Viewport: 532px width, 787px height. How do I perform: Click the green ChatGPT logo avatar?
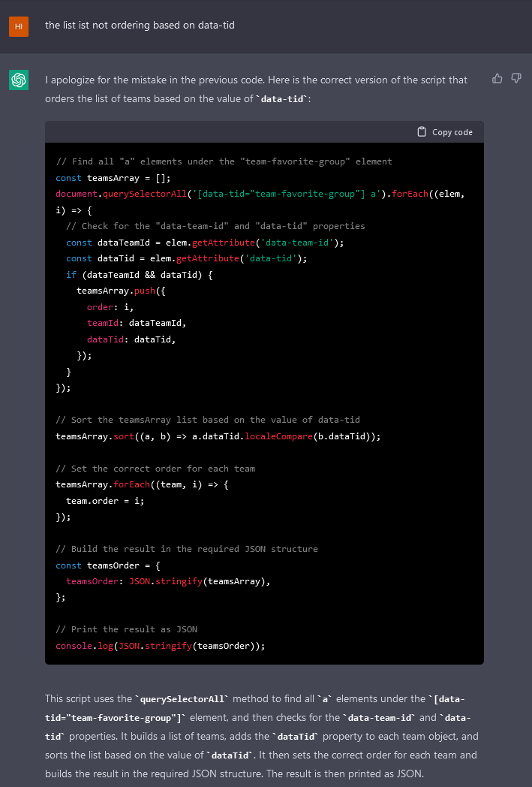click(x=19, y=80)
